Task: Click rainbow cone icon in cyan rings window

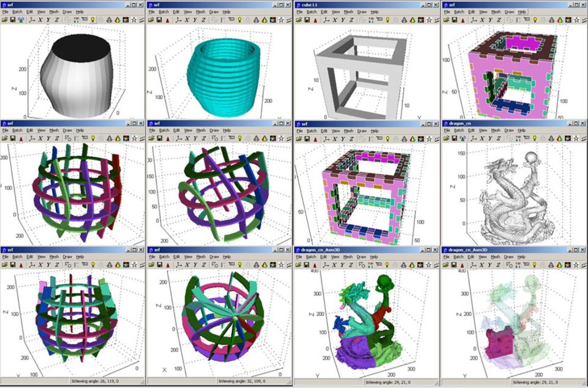Action: tap(265, 19)
